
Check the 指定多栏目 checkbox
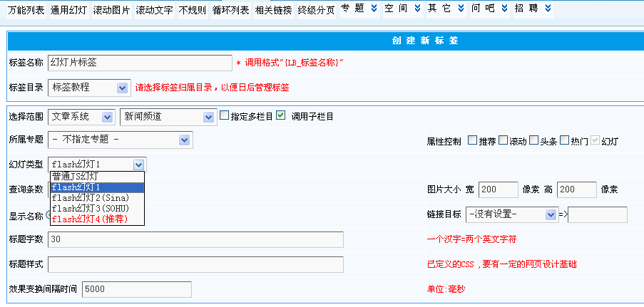(x=224, y=115)
